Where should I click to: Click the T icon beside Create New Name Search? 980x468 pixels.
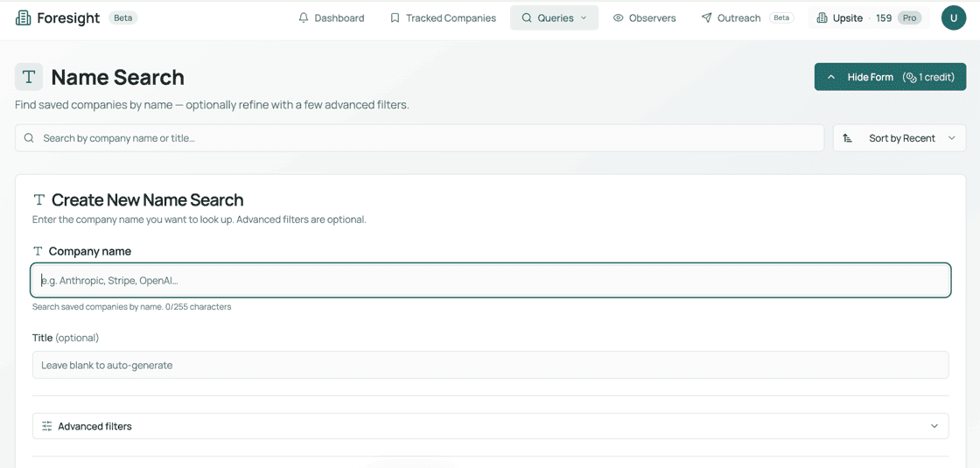pos(39,200)
